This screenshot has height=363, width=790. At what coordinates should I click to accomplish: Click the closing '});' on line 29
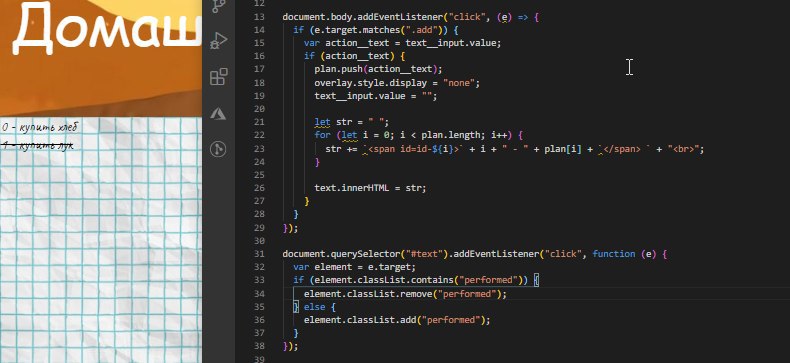coord(290,228)
